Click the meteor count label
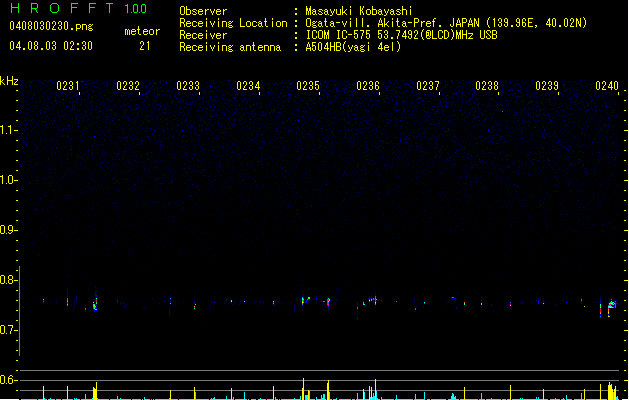Screen dimensions: 629x400 pos(142,31)
